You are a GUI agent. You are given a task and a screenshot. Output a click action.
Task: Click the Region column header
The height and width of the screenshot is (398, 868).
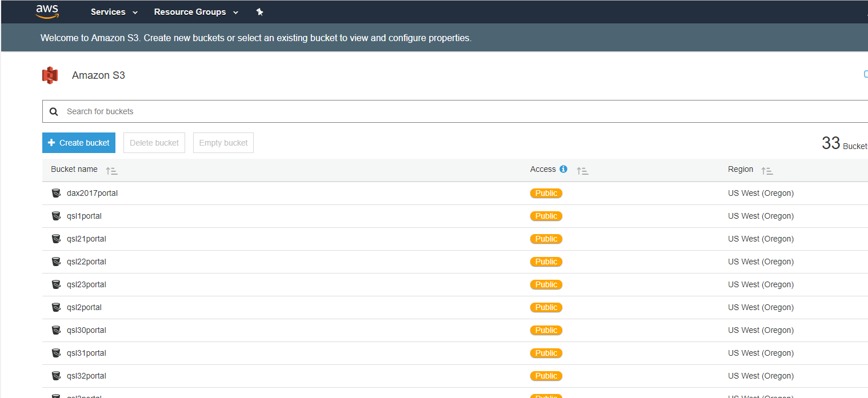(741, 169)
